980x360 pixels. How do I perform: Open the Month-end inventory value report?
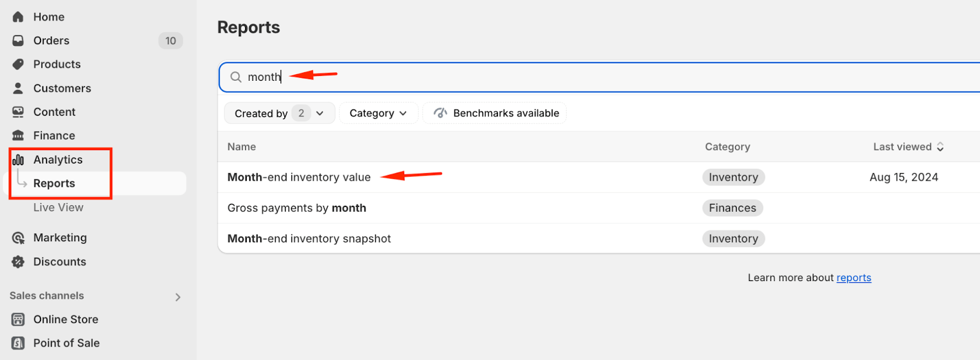click(299, 178)
